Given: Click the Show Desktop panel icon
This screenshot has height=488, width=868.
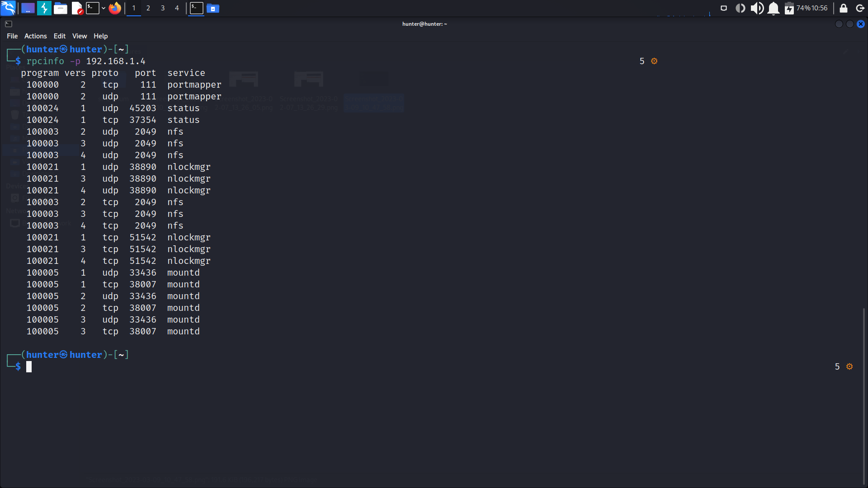Looking at the screenshot, I should [28, 8].
